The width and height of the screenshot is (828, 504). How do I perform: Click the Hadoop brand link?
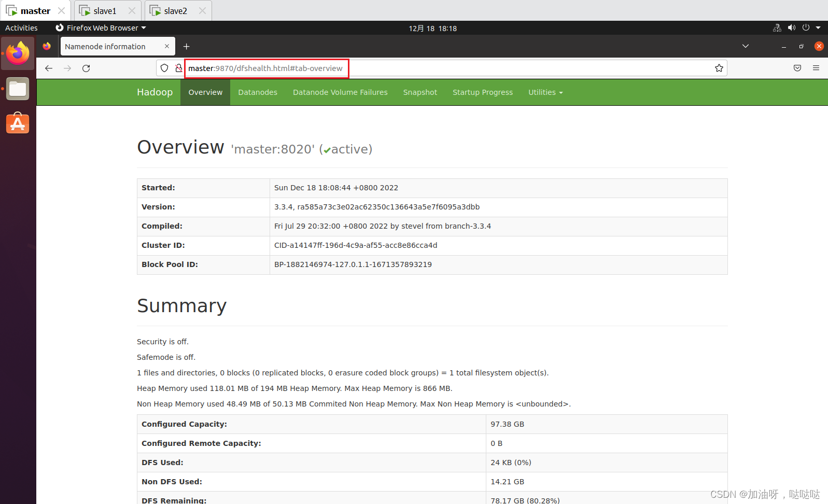pos(155,92)
